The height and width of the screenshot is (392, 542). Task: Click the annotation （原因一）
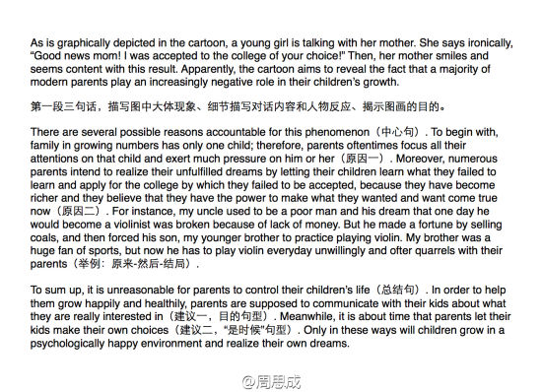point(363,159)
